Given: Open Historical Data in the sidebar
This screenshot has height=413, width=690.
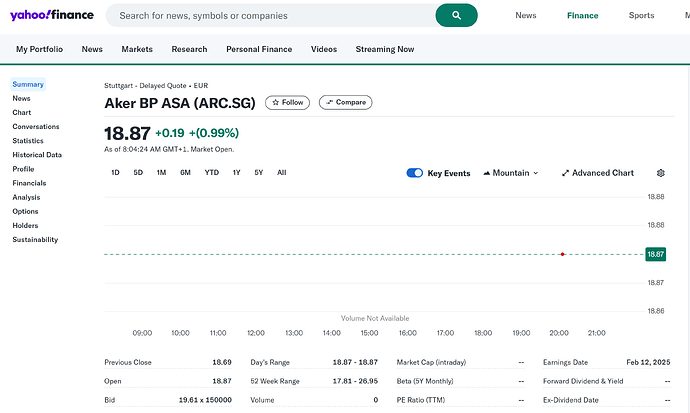Looking at the screenshot, I should [x=37, y=155].
